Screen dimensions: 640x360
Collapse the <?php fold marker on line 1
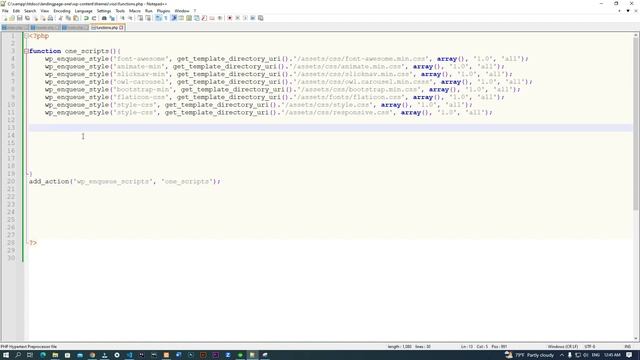[26, 36]
